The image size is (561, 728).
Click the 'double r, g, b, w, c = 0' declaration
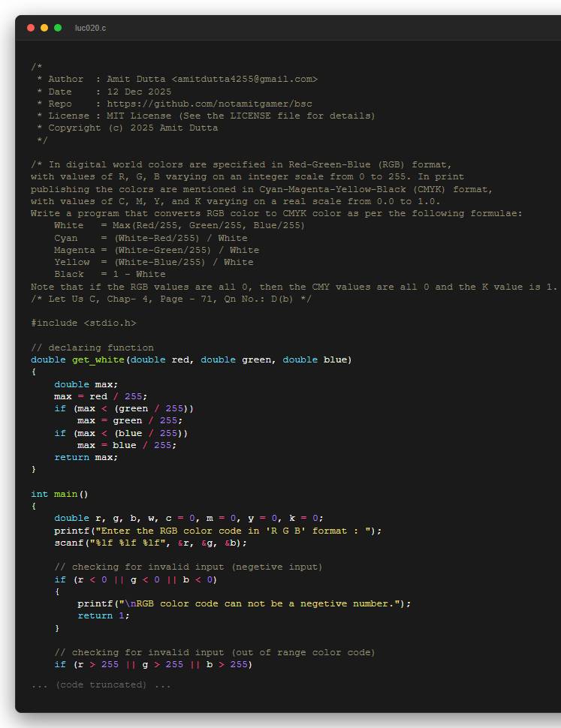(x=189, y=518)
